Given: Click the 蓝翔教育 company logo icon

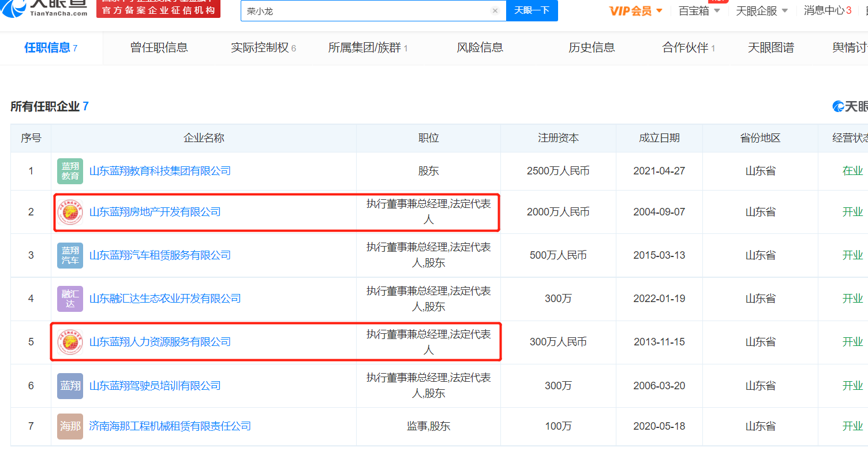Looking at the screenshot, I should point(70,171).
